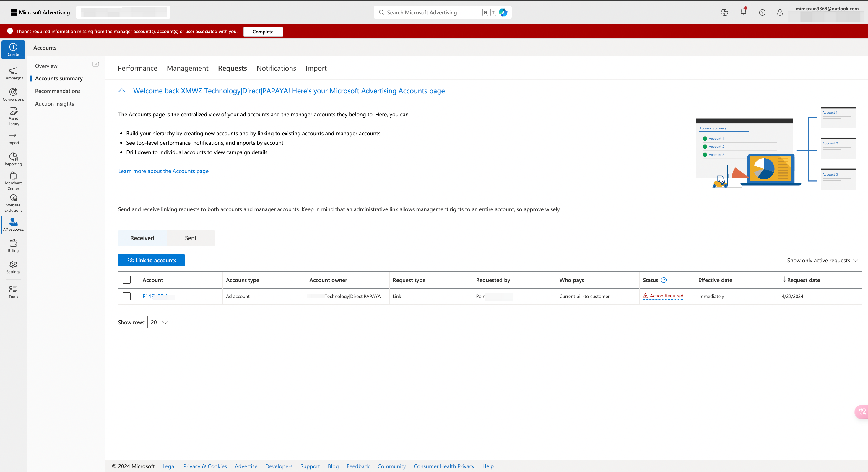
Task: Open Merchant Center
Action: pyautogui.click(x=13, y=181)
